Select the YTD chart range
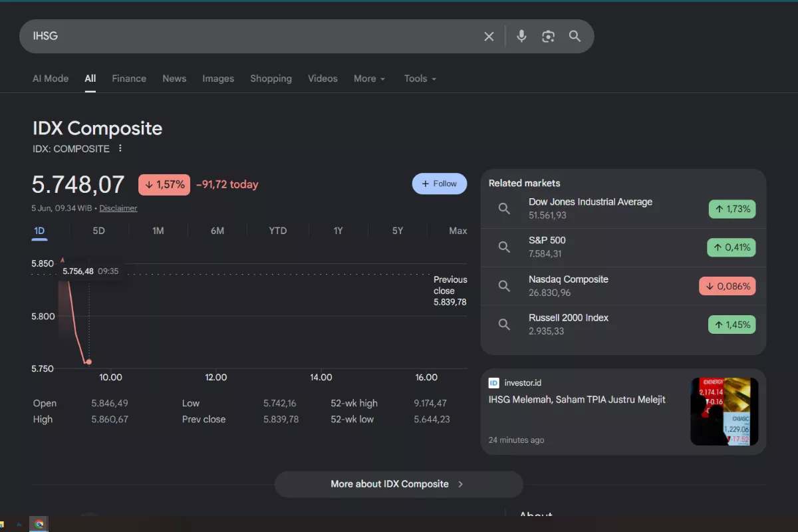Screen dimensions: 798x532 click(278, 231)
